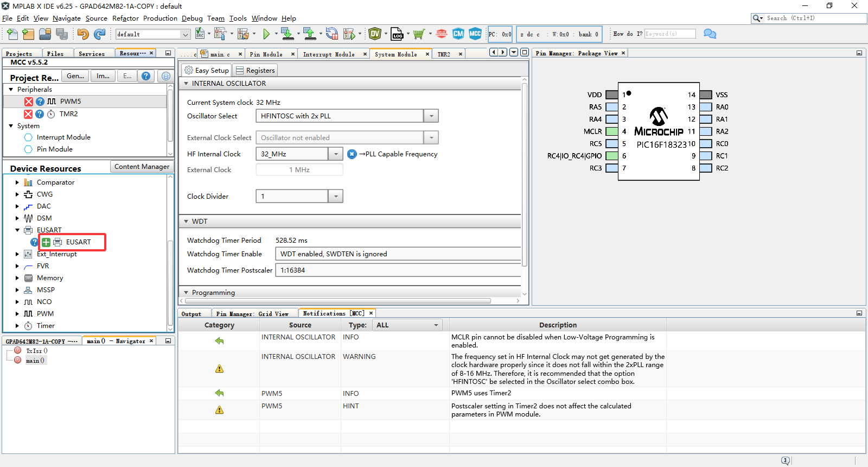Open the notification Type ALL dropdown
This screenshot has width=868, height=467.
[x=408, y=325]
